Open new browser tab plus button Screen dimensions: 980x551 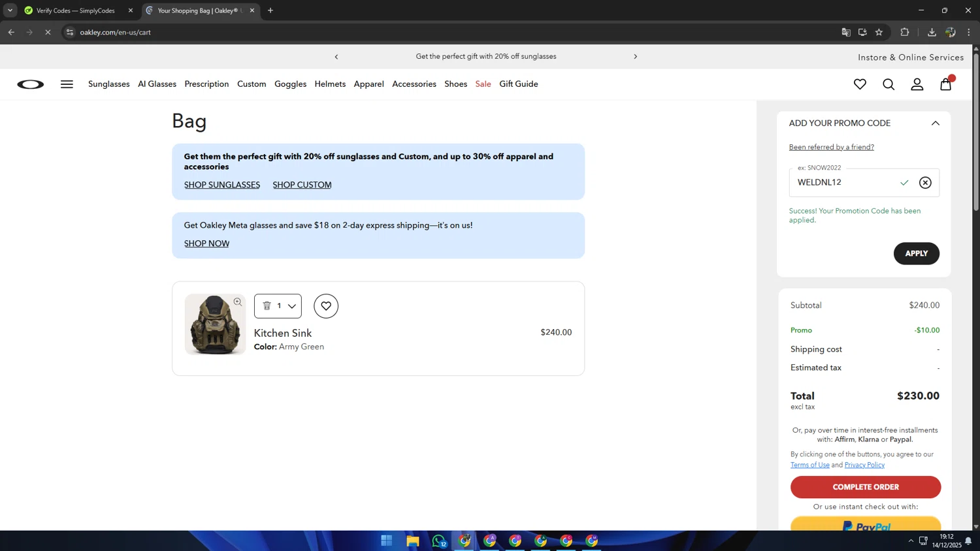pyautogui.click(x=270, y=10)
